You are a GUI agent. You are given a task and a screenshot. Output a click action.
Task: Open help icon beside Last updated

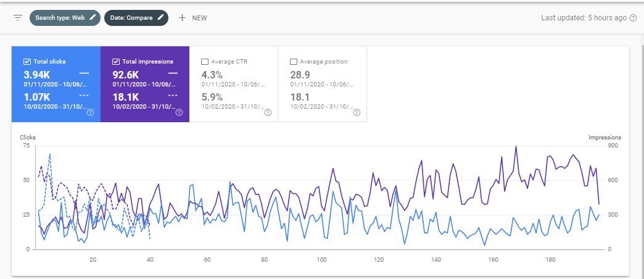(x=633, y=18)
